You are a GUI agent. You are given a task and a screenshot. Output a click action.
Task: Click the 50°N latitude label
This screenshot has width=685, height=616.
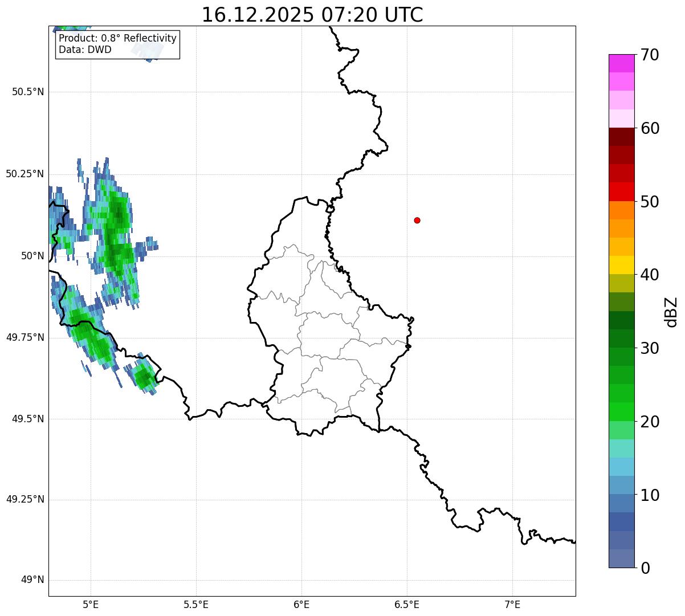click(x=32, y=256)
